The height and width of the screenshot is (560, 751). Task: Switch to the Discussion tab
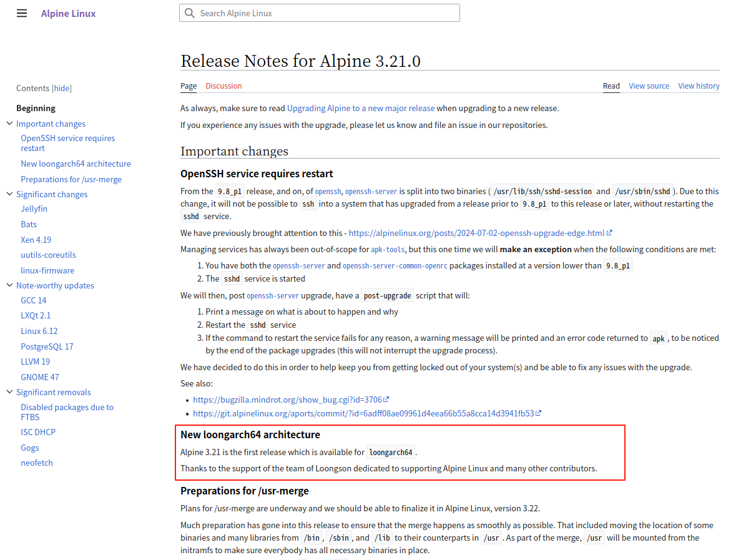click(x=223, y=86)
